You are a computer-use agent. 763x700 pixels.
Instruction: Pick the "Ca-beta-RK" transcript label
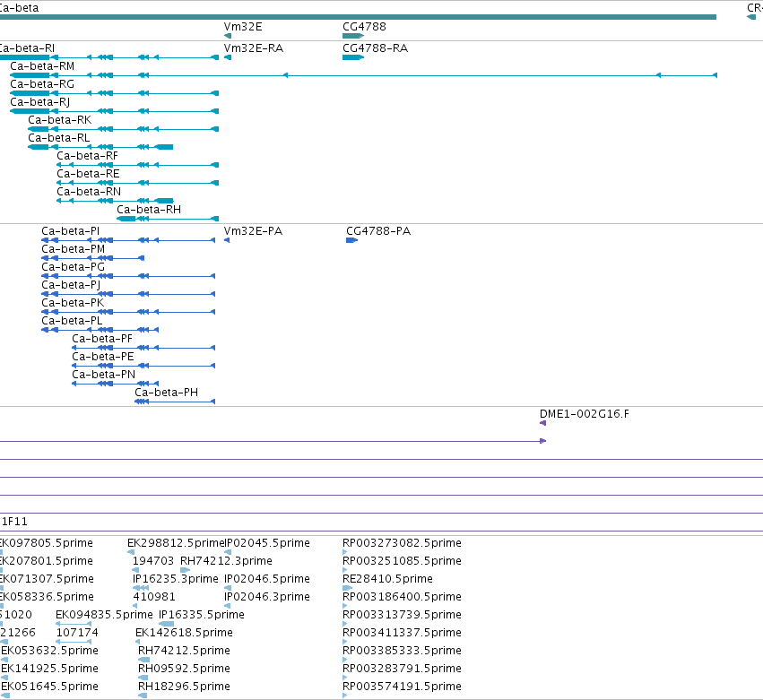tap(60, 120)
